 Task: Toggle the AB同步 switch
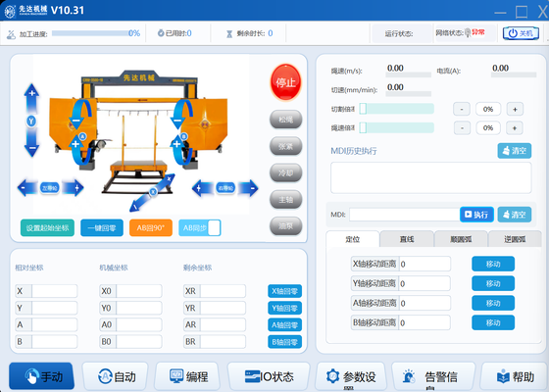[x=200, y=227]
